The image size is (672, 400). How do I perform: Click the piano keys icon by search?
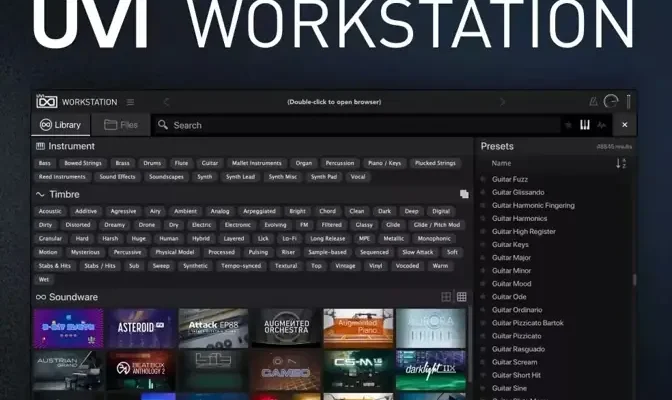tap(585, 125)
